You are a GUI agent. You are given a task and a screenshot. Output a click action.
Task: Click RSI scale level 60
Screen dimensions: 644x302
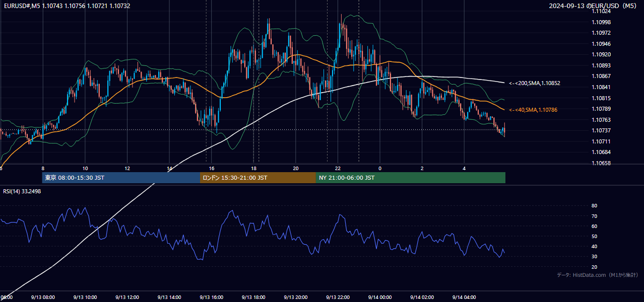tap(594, 226)
